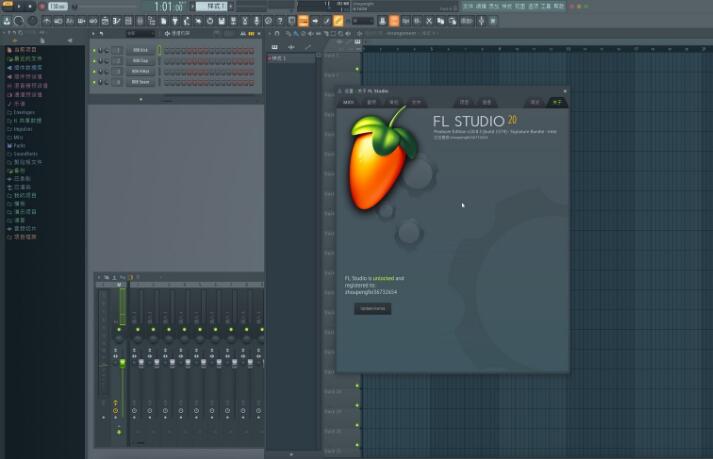Toggle mute LED for the 808 Clap channel
The height and width of the screenshot is (459, 713).
94,61
